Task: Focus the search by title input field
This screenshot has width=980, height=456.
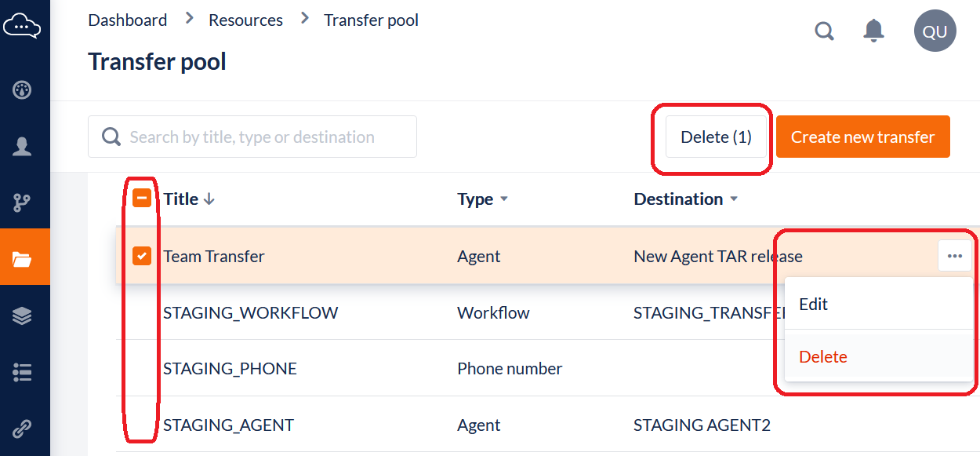Action: (x=267, y=137)
